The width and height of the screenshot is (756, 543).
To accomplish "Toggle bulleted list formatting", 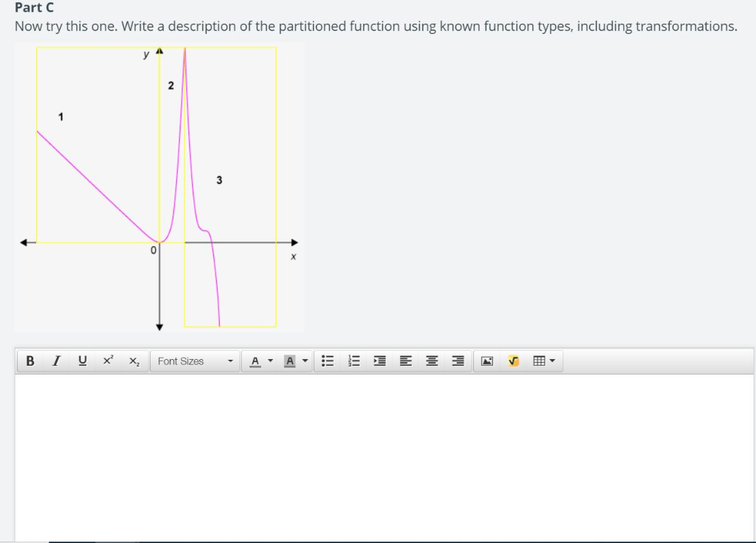I will (x=328, y=361).
